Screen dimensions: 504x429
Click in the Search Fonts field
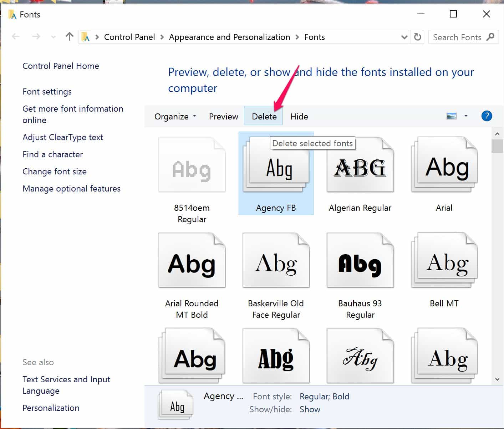(457, 37)
